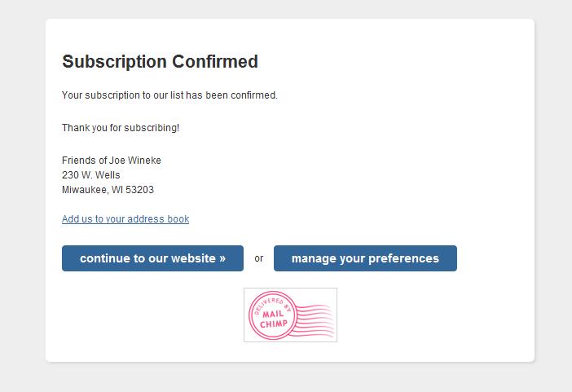Click the 230 W. Wells address line
This screenshot has width=572, height=392.
click(x=90, y=175)
